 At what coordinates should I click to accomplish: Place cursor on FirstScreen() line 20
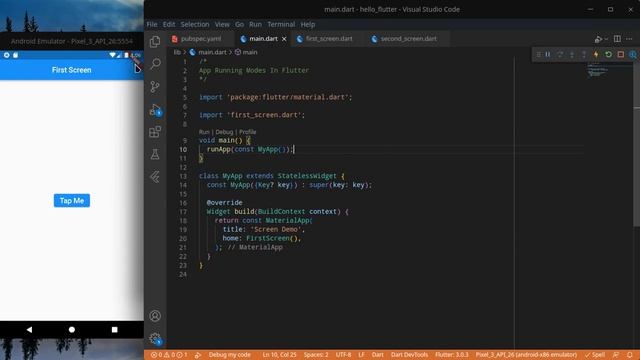273,238
